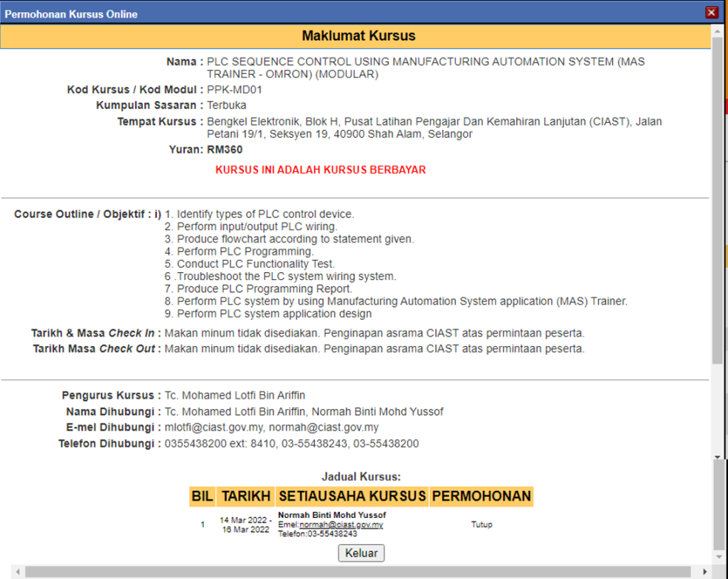This screenshot has height=579, width=728.
Task: Click the "Jadual Kursus:" heading
Action: (361, 477)
